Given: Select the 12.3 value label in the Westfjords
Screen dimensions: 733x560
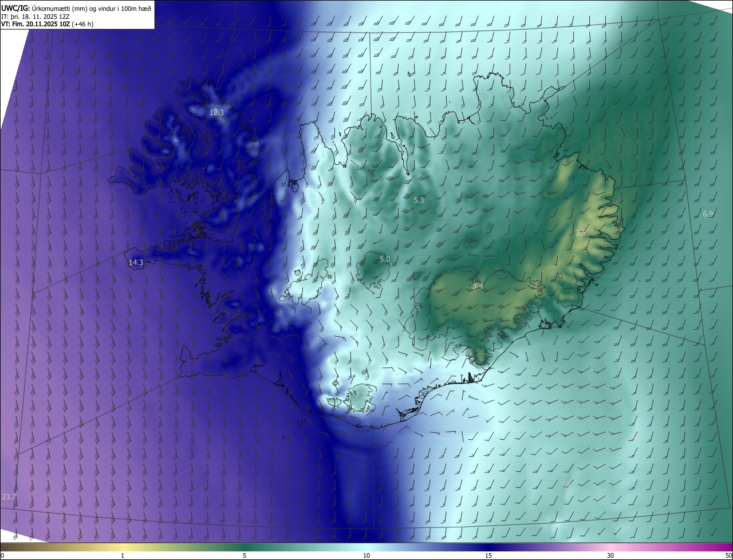Looking at the screenshot, I should pos(216,113).
